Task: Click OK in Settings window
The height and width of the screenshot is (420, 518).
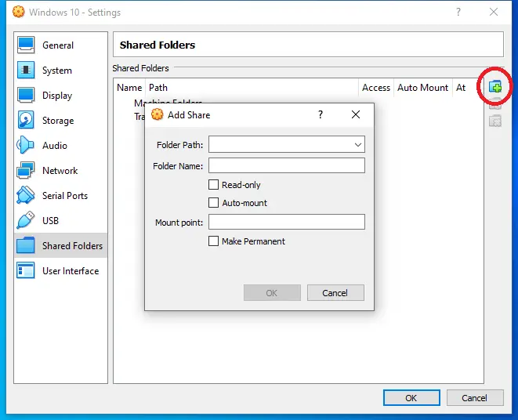Action: point(411,398)
